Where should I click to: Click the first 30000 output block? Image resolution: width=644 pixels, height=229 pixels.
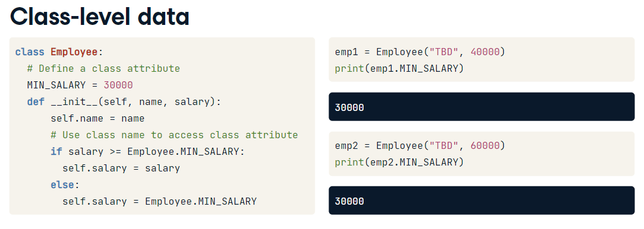click(x=482, y=107)
